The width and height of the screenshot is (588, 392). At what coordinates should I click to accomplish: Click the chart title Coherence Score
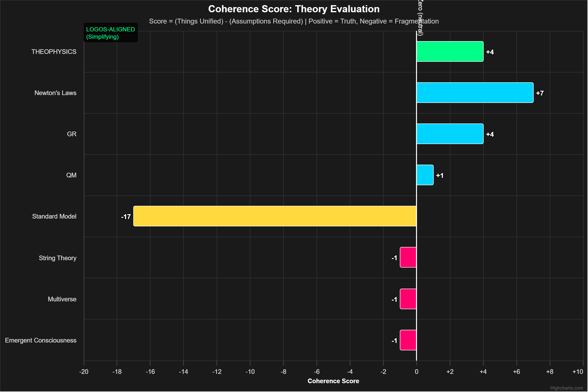point(294,9)
